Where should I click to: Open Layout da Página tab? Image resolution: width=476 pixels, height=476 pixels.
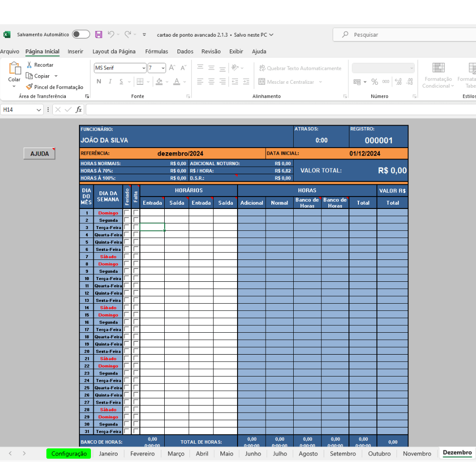114,51
